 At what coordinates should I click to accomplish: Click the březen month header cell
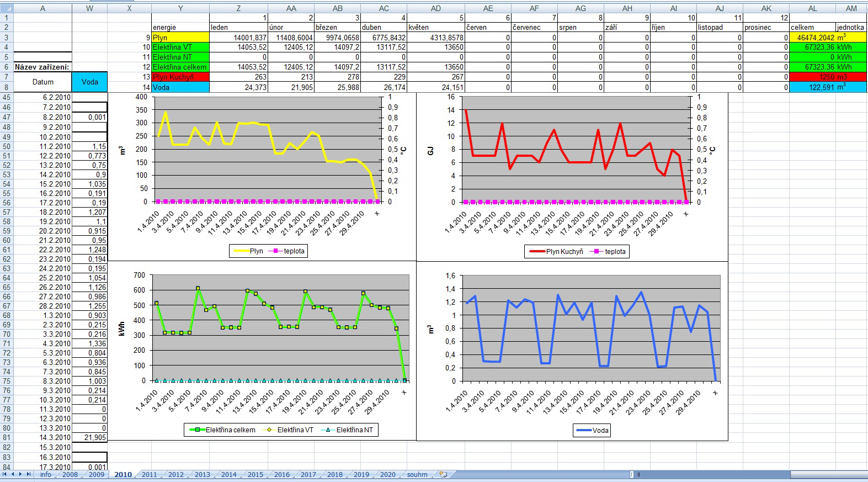[x=338, y=27]
